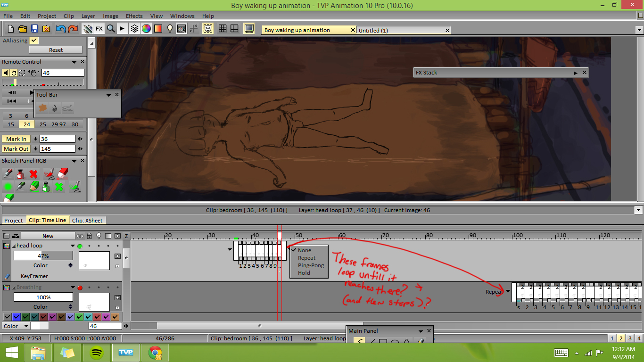Viewport: 644px width, 362px height.
Task: Switch to the Untitled (1) project tab
Action: (x=404, y=30)
